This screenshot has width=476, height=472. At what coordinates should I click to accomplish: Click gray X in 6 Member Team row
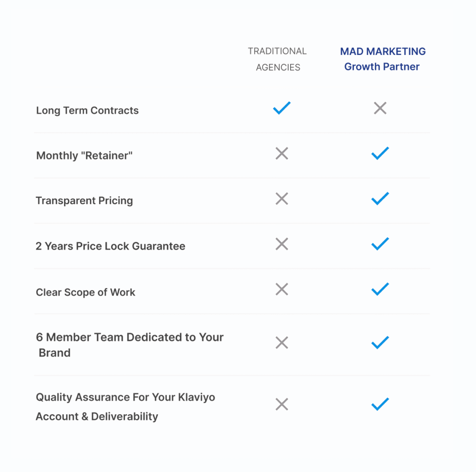[282, 343]
